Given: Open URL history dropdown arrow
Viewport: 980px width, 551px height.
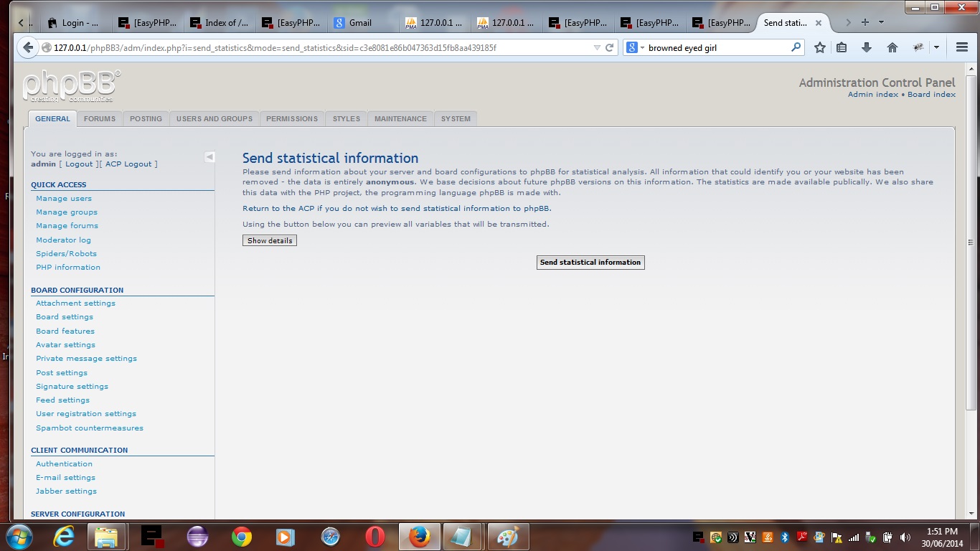Looking at the screenshot, I should (x=597, y=48).
